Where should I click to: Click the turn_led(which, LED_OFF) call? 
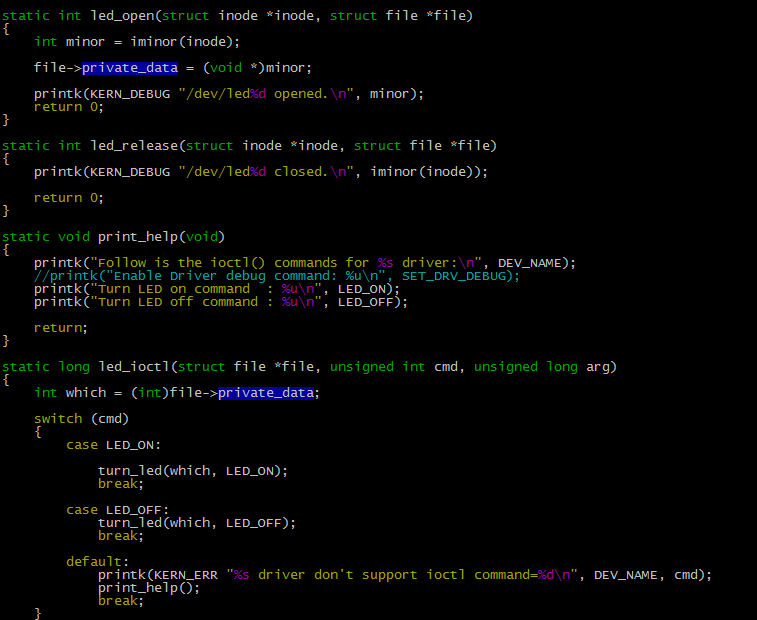(197, 523)
